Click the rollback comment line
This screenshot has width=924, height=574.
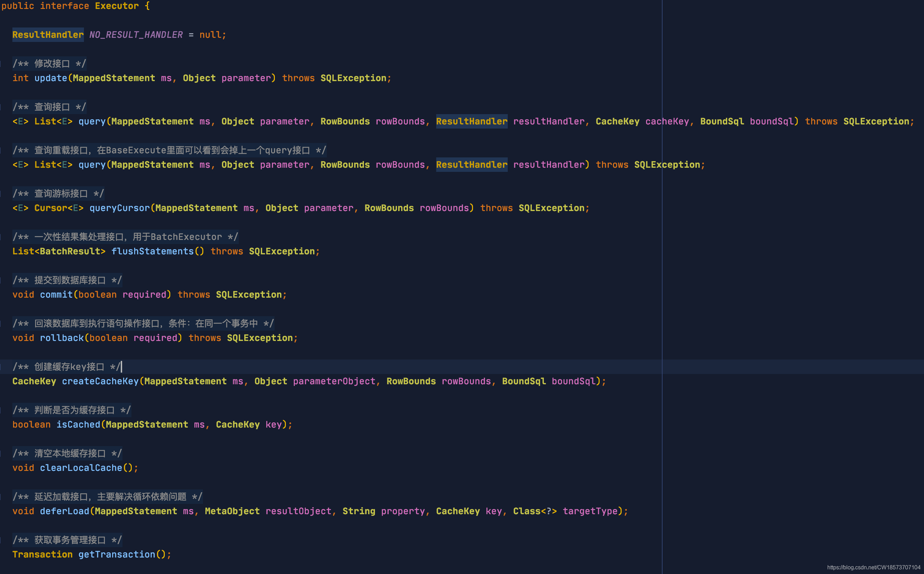(x=143, y=323)
